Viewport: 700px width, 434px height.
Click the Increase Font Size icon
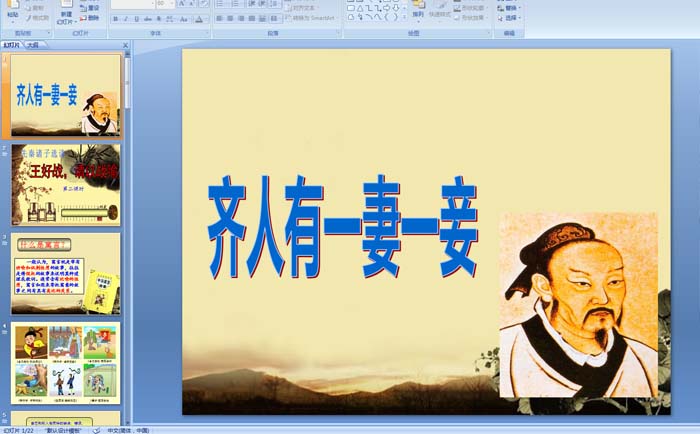pyautogui.click(x=181, y=4)
